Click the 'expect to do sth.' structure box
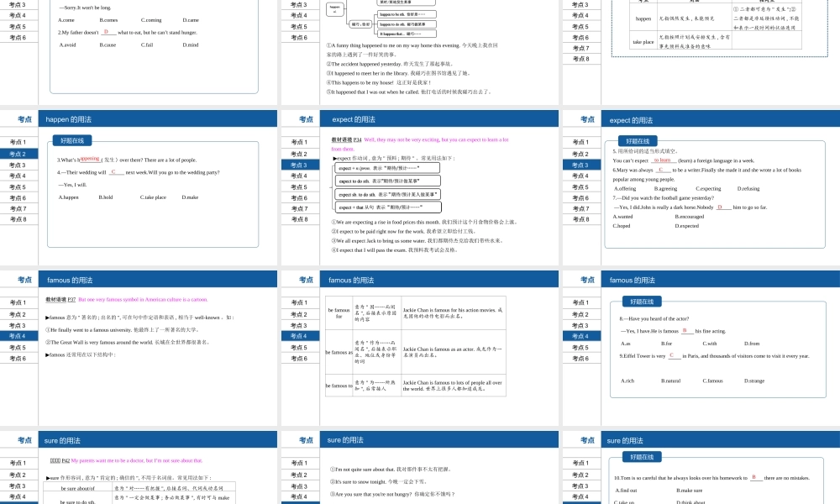Image resolution: width=840 pixels, height=504 pixels. [386, 181]
